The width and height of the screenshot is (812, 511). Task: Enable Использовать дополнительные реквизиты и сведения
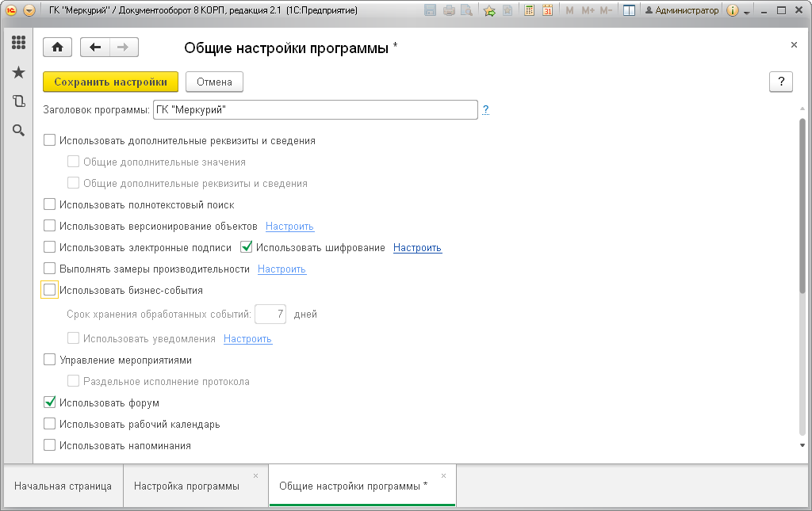tap(49, 140)
